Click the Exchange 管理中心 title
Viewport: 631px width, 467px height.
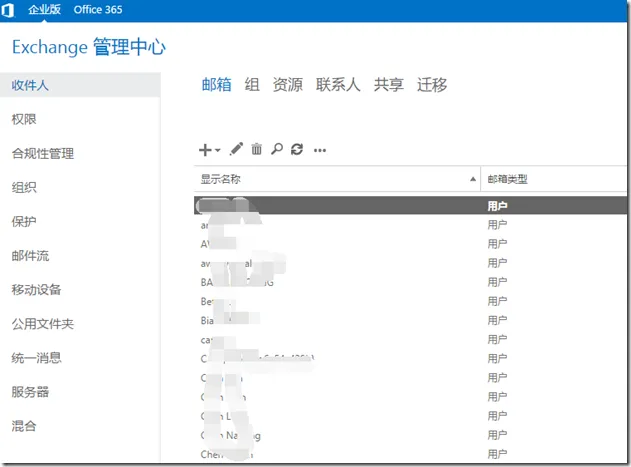point(89,47)
